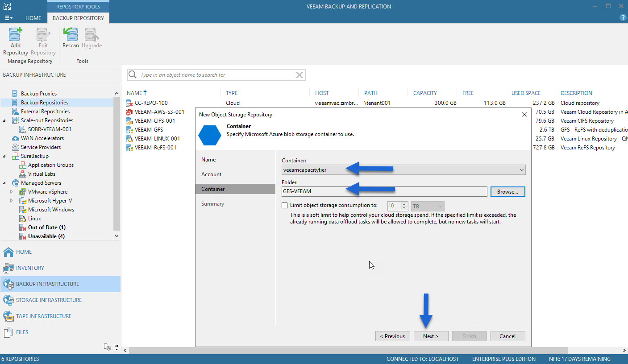Viewport: 628px width, 364px height.
Task: Click the Add Repository ribbon icon
Action: (15, 35)
